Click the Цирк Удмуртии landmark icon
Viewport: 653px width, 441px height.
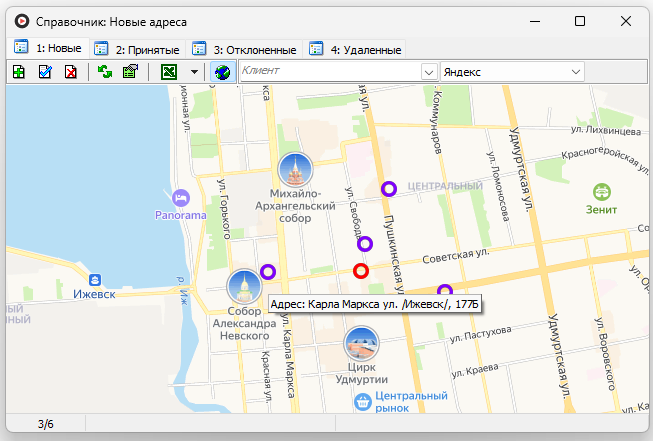point(361,343)
